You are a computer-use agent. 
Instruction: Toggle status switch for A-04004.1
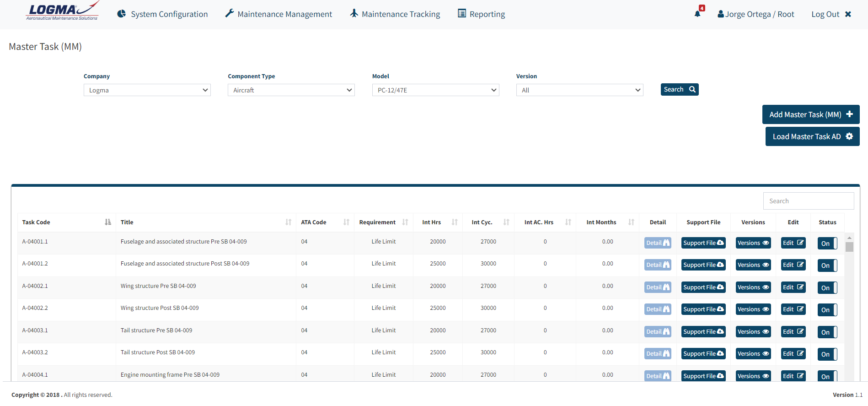coord(827,376)
